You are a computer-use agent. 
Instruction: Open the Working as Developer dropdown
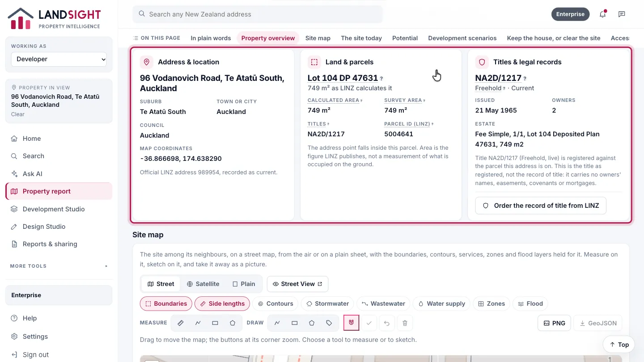click(59, 59)
